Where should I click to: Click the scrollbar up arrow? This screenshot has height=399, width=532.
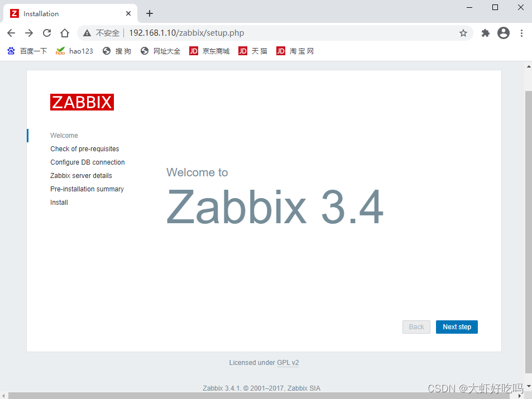529,66
